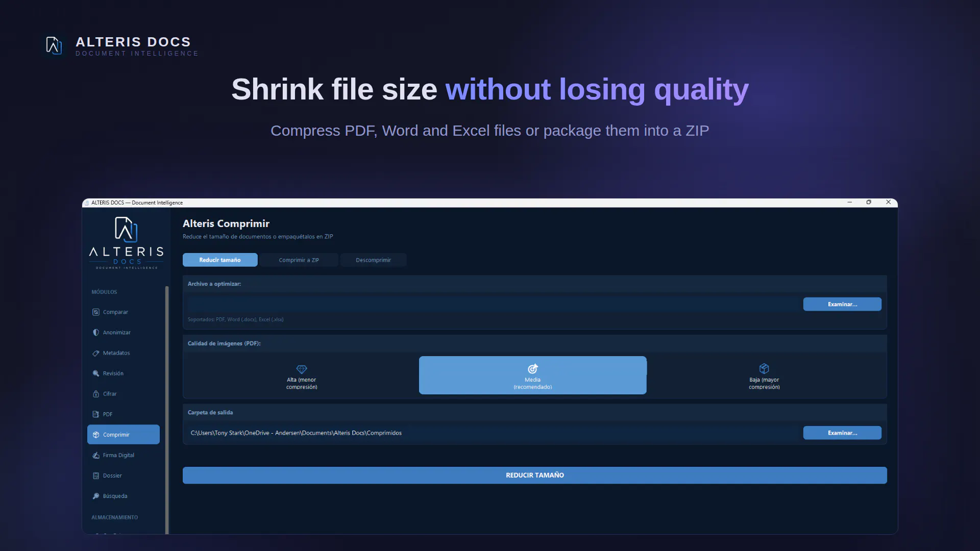This screenshot has width=980, height=551.
Task: Open the Comparar module label
Action: [115, 312]
